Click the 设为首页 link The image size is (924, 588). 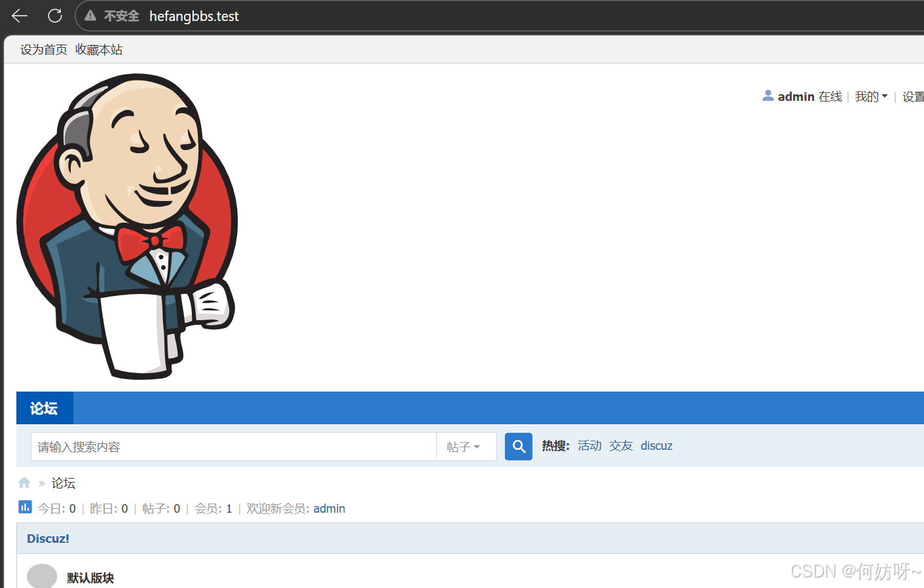[44, 50]
